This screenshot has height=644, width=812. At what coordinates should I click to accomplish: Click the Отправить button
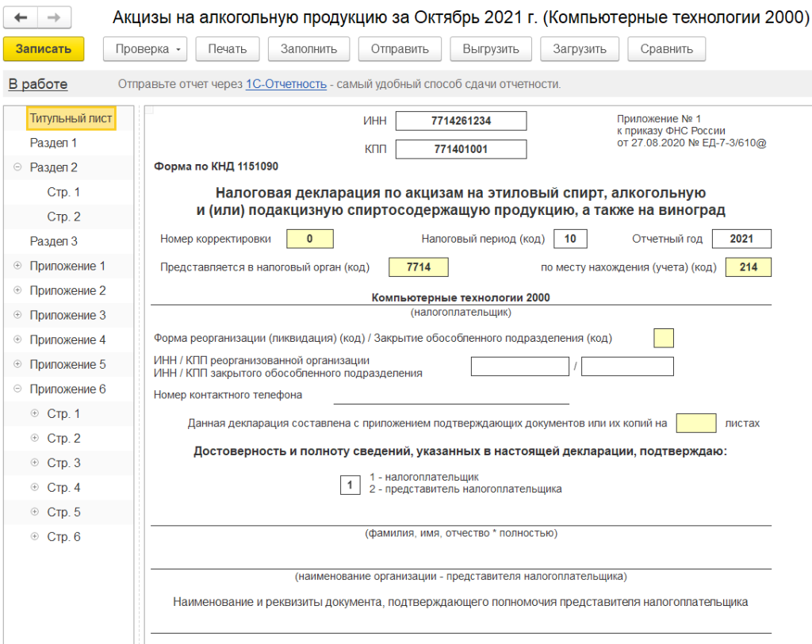[x=400, y=49]
